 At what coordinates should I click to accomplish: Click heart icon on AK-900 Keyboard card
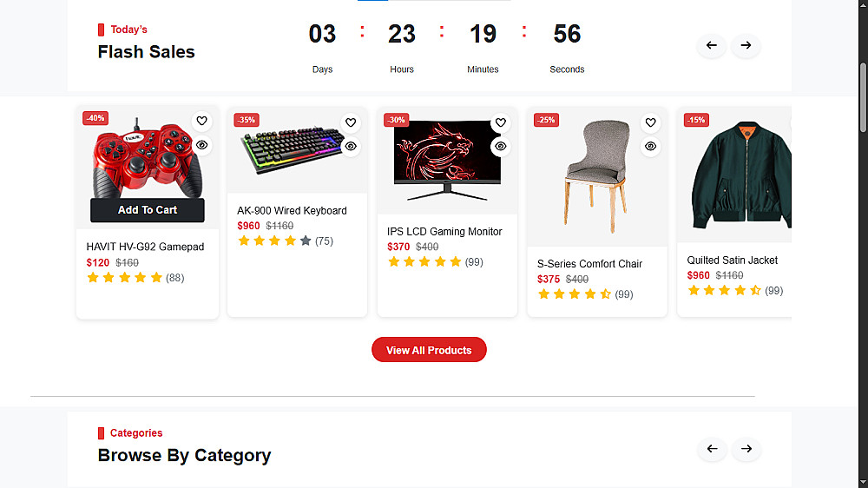351,122
